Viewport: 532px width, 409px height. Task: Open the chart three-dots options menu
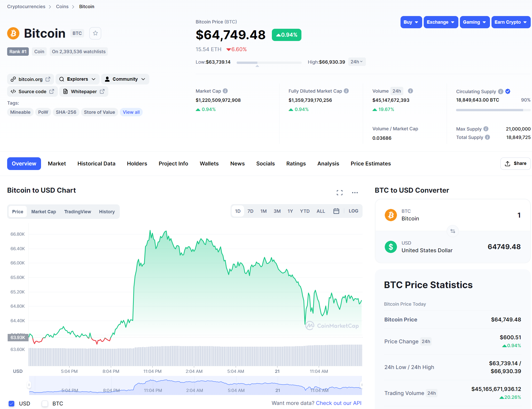(x=355, y=193)
